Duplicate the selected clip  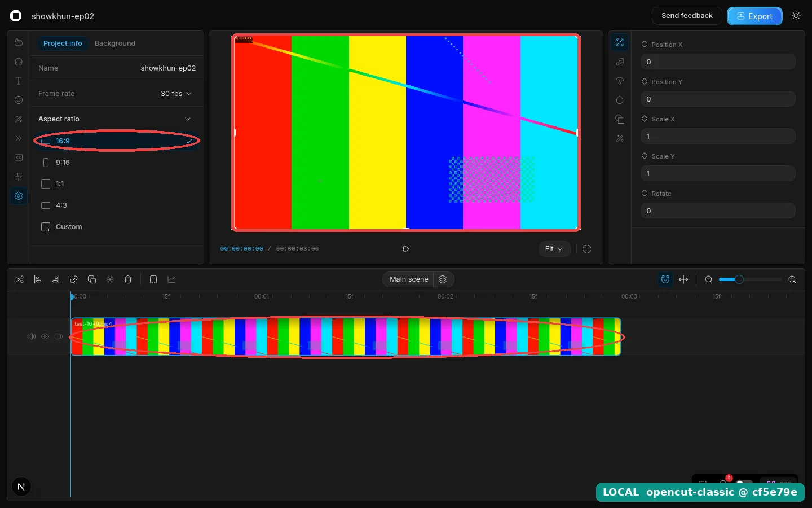coord(92,279)
